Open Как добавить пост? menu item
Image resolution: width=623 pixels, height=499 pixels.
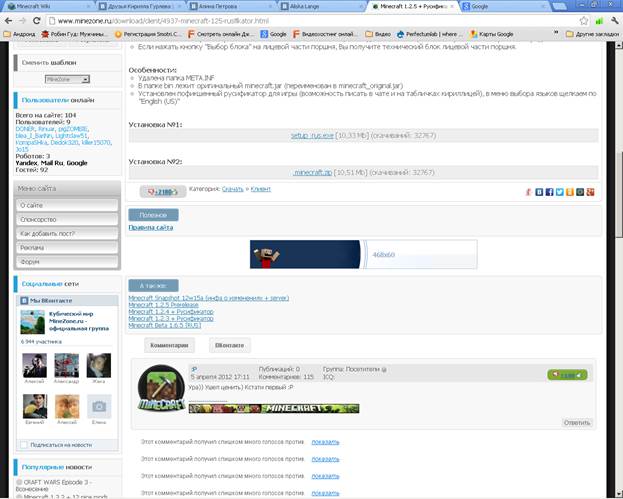point(67,234)
